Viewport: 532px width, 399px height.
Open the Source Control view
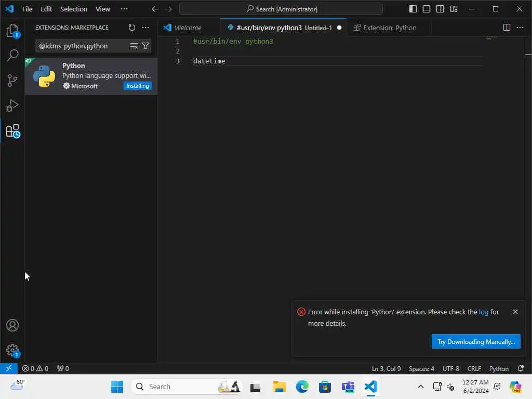[x=12, y=81]
